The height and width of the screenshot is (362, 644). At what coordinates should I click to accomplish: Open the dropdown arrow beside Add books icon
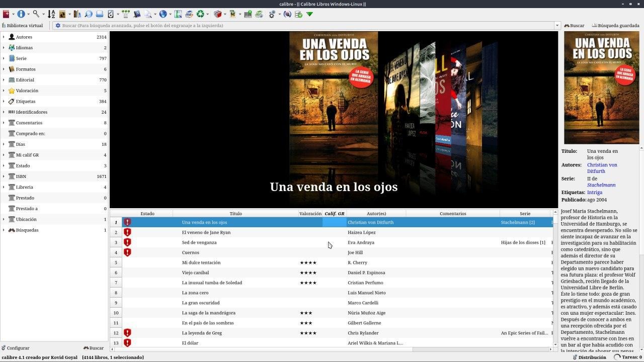point(13,15)
